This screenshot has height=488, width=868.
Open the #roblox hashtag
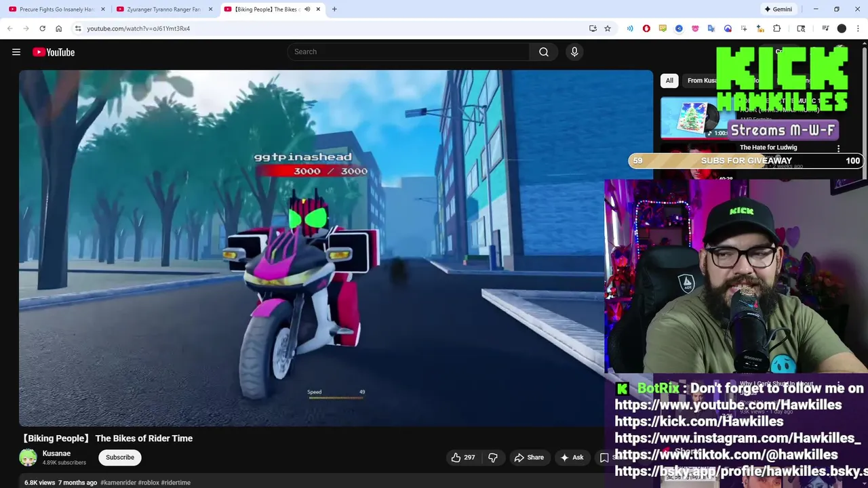click(x=149, y=483)
